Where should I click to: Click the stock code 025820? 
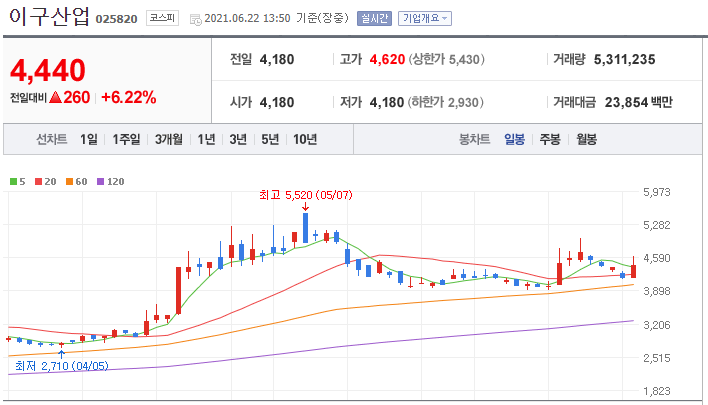116,19
